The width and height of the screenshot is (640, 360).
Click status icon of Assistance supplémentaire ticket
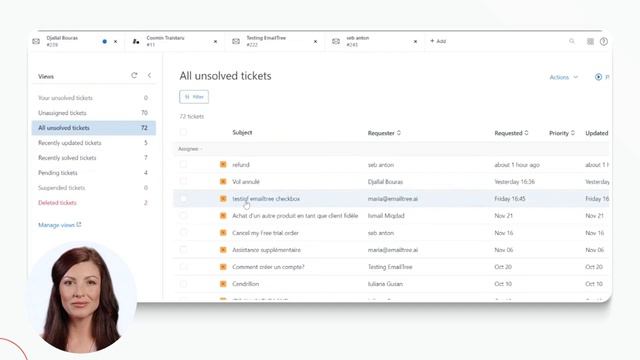click(223, 250)
